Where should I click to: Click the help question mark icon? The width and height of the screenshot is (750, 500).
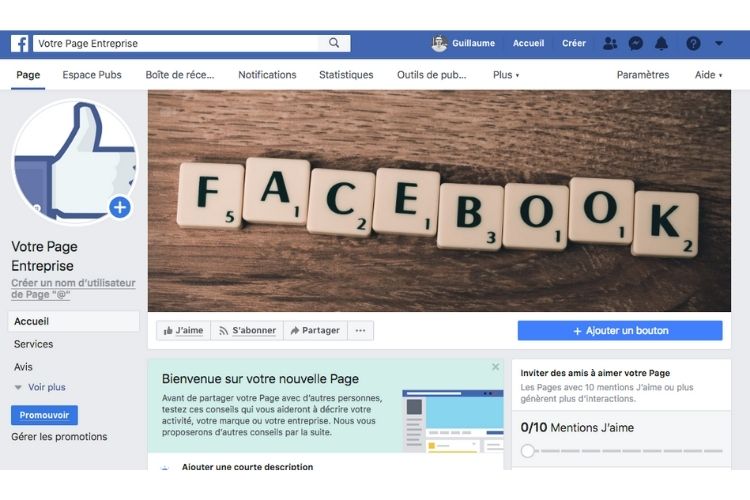(693, 44)
